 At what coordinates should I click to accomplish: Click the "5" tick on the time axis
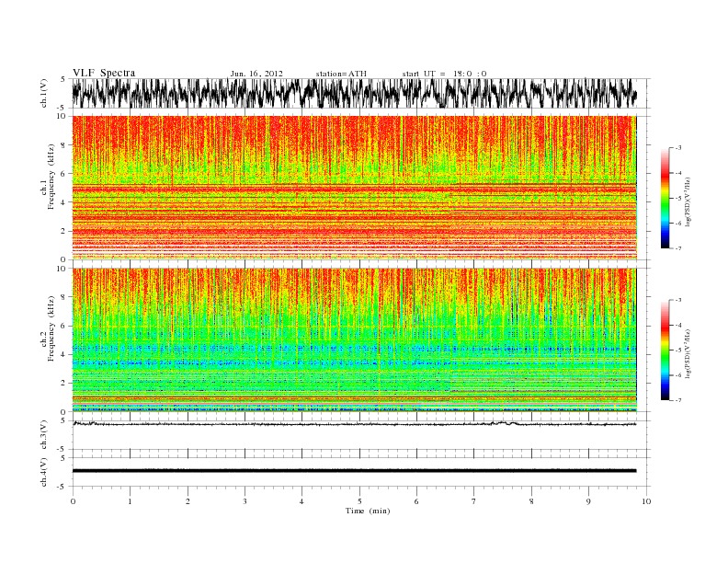[359, 501]
